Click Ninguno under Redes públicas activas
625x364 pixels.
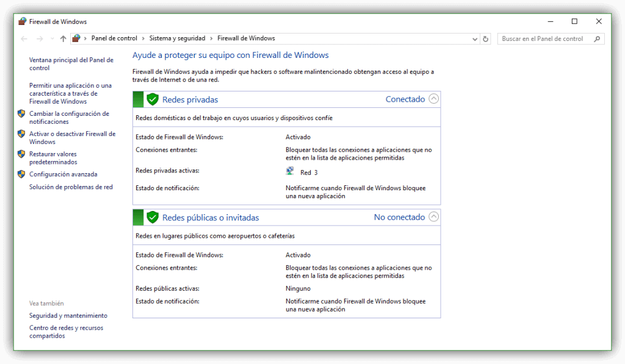click(298, 288)
